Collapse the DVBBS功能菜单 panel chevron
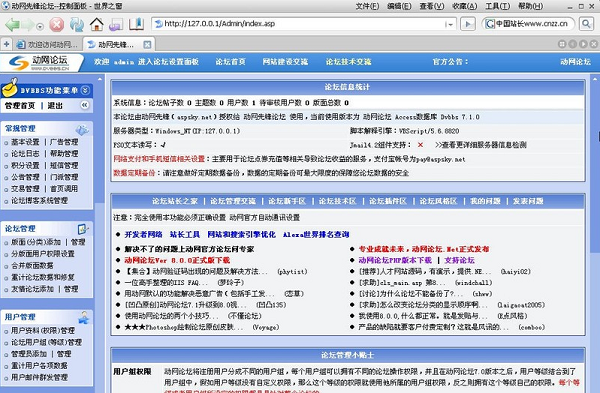Image resolution: width=600 pixels, height=393 pixels. (x=85, y=90)
